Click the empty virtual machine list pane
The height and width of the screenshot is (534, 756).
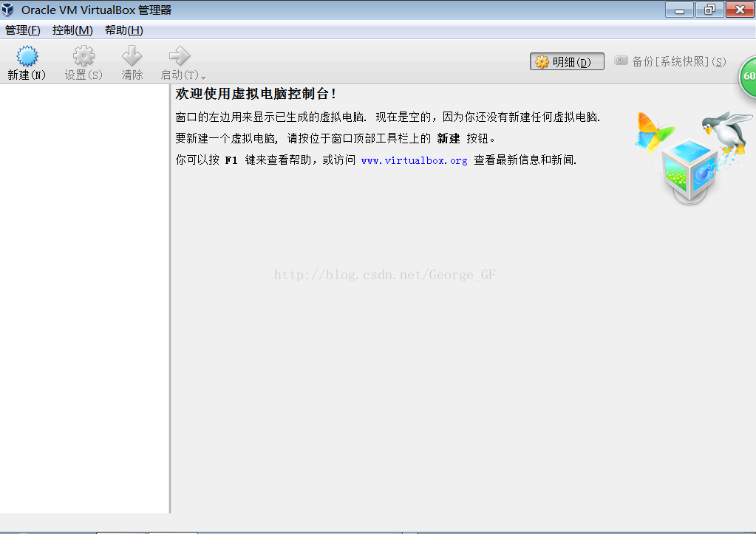[84, 299]
